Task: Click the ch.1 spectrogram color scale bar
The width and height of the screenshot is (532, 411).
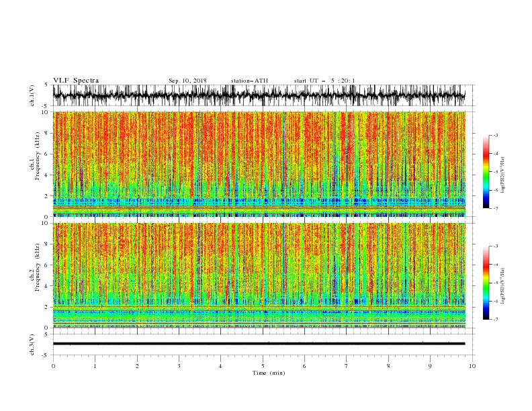Action: point(486,172)
